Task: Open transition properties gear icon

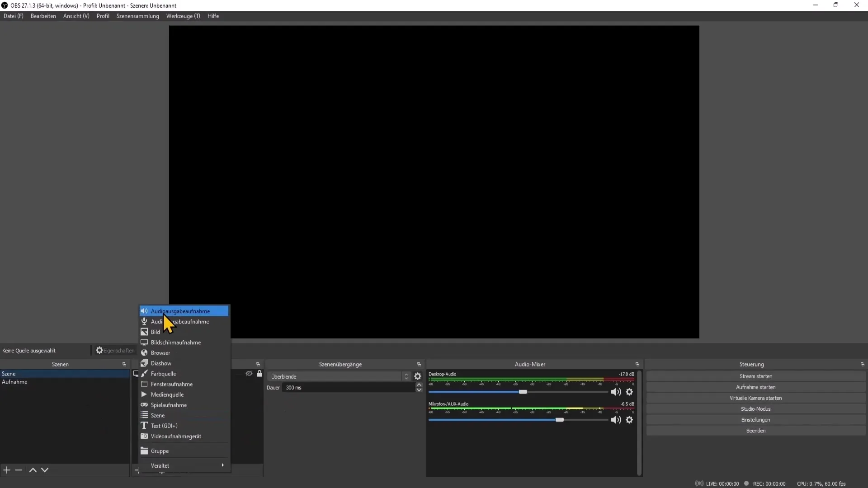Action: point(418,376)
